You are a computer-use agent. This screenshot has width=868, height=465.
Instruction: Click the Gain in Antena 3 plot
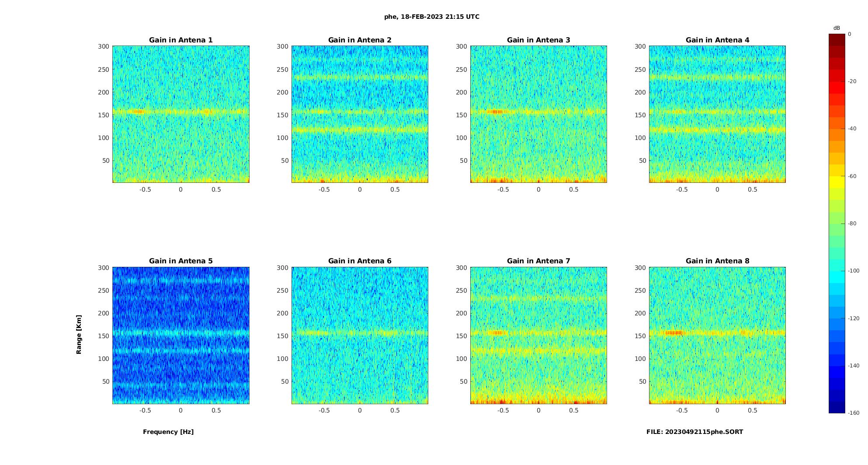point(538,114)
